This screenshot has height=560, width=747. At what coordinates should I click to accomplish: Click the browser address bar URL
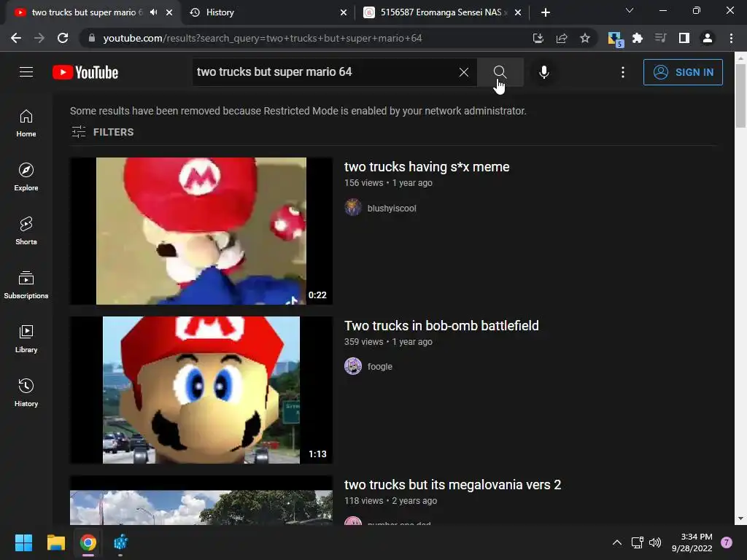[263, 38]
